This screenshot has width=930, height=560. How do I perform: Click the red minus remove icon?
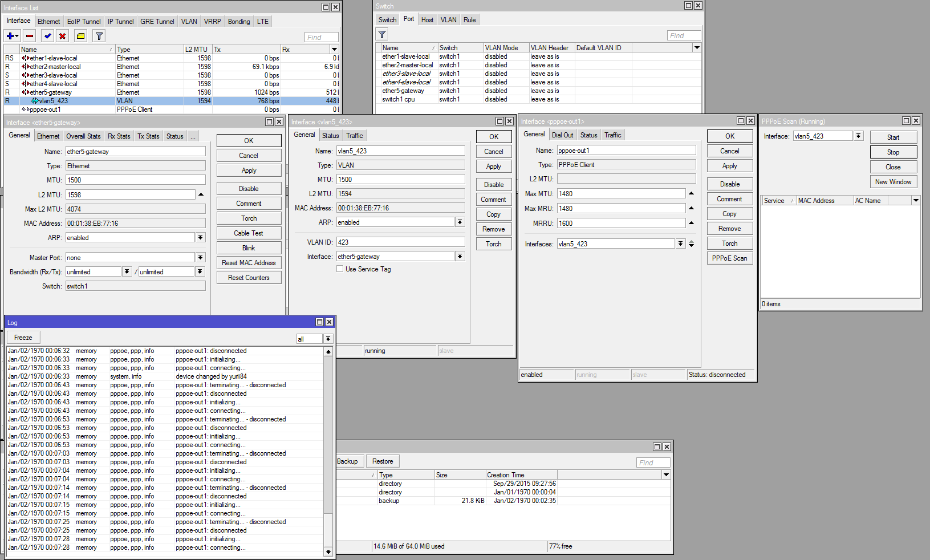tap(30, 36)
